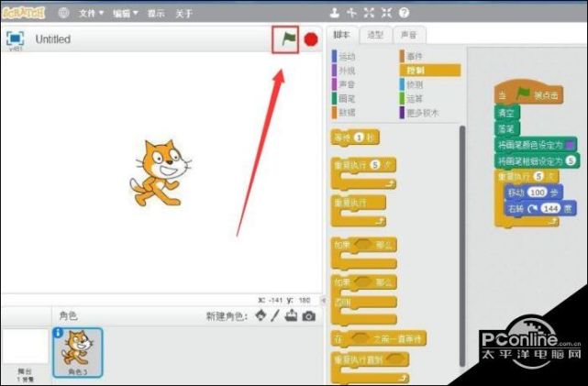Click the Scratch logo in the menu bar
Screen dimensions: 588x386
(x=23, y=13)
